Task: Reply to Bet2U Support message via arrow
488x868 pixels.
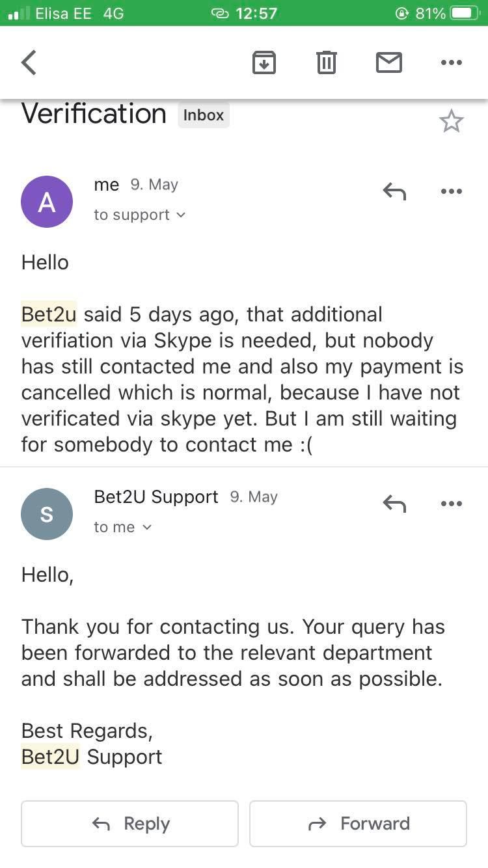Action: tap(394, 504)
